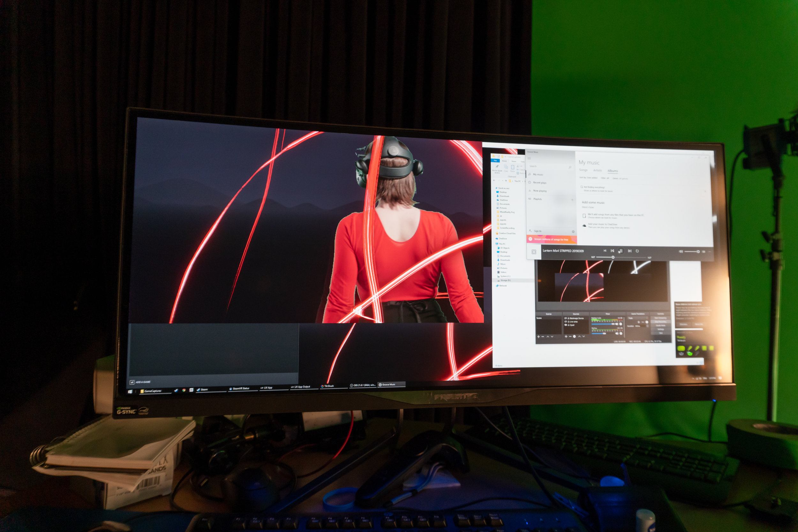This screenshot has height=532, width=798.
Task: Toggle shuffle in Groove Music player
Action: (605, 251)
